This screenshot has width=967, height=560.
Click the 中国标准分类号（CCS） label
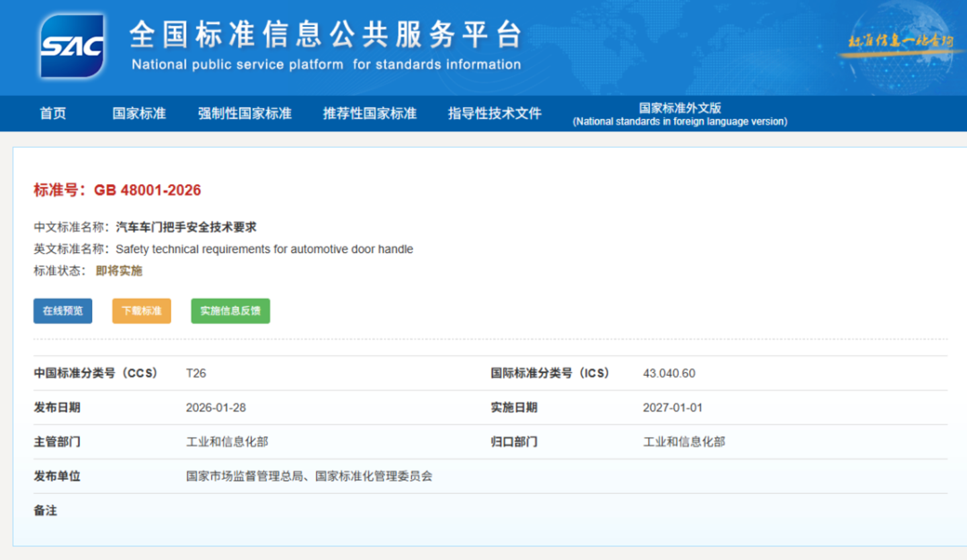[x=95, y=373]
